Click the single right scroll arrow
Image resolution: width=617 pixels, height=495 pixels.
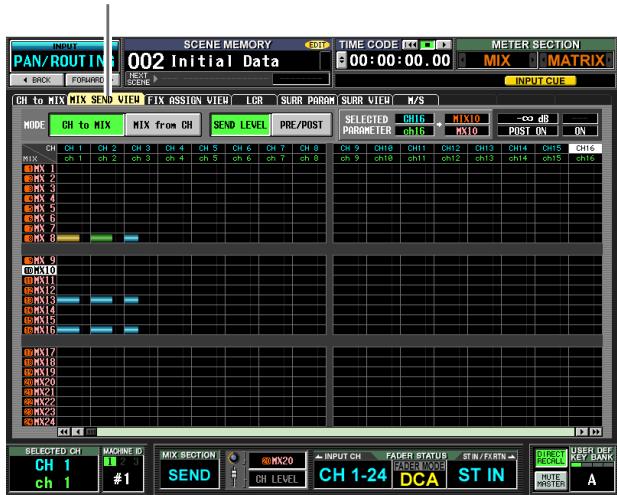pyautogui.click(x=582, y=432)
